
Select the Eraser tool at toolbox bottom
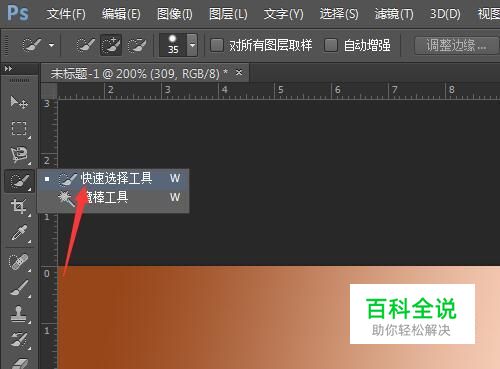click(19, 363)
